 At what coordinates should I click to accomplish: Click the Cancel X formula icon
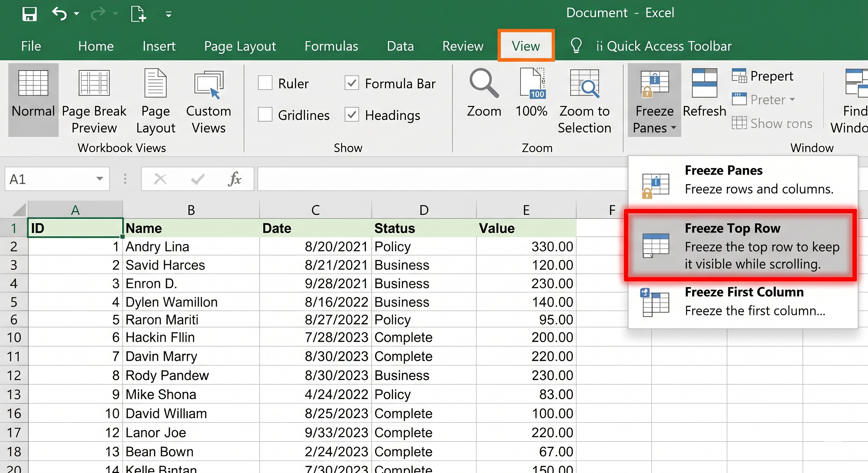point(160,179)
